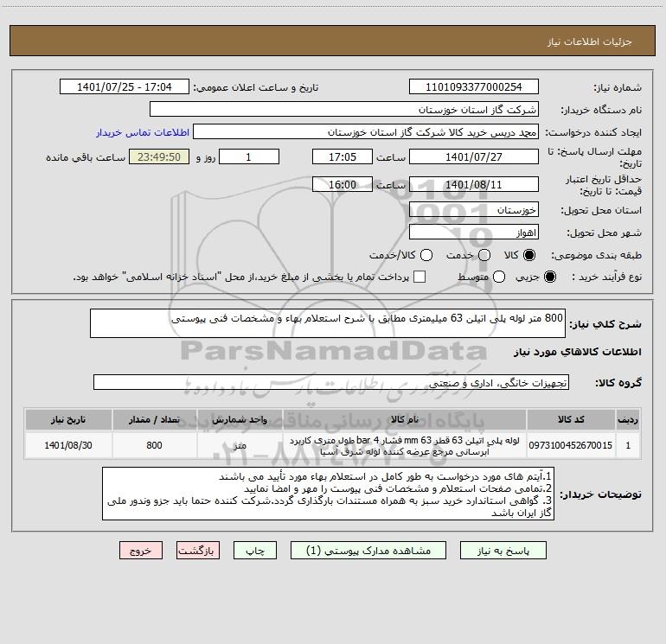Click the اطلاعات کالاهای مورد نیاز heading
The image size is (666, 644).
(x=577, y=352)
